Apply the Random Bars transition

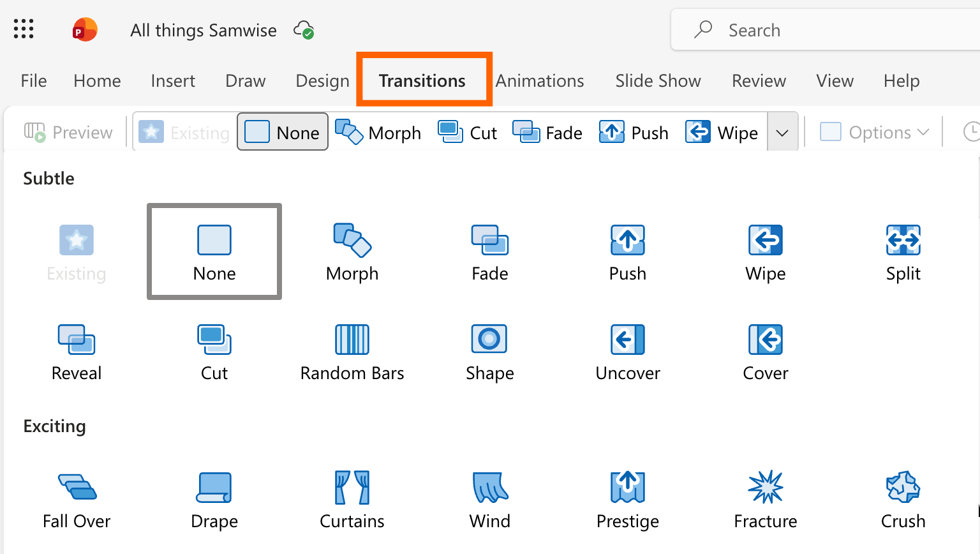tap(352, 352)
